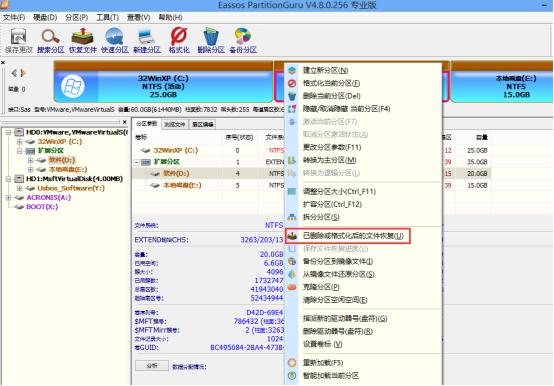This screenshot has height=386, width=554.
Task: Select 本地磁盘(E:) in the left tree
Action: tap(68, 170)
